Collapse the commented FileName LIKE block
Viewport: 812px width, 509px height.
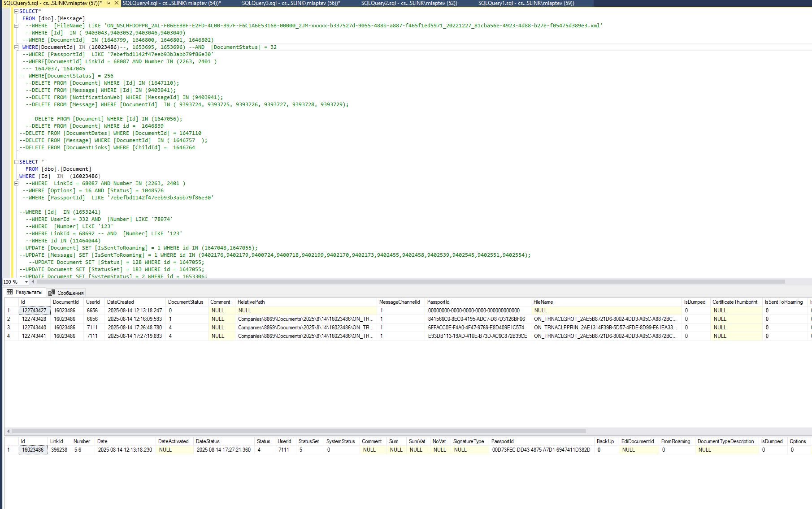16,26
